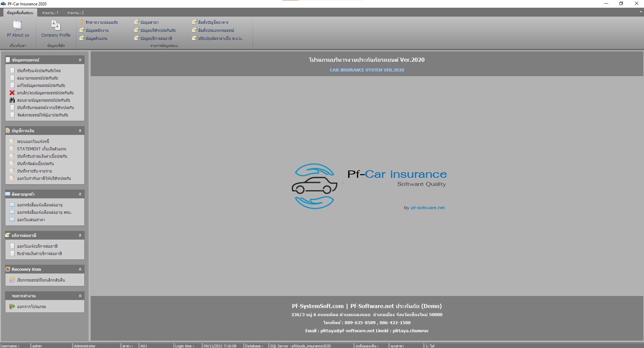
Task: Open ระบบออกใบแจ้งหนี้ in the sidebar
Action: click(30, 141)
